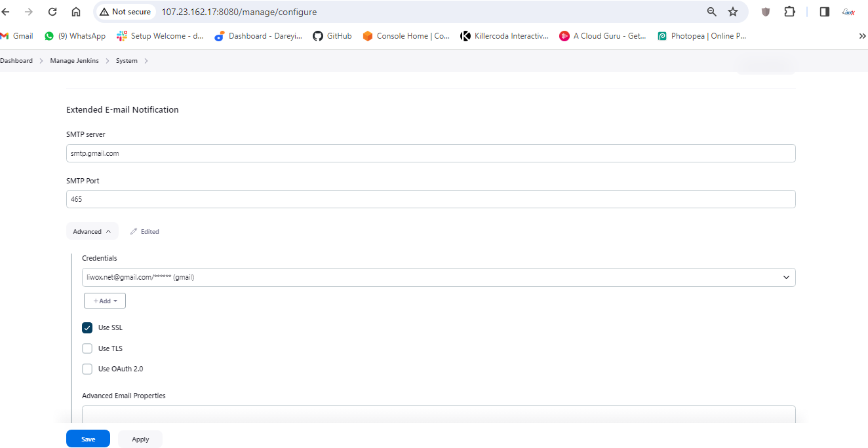Click the browser reload icon
Screen dimensions: 868x448
(52, 12)
